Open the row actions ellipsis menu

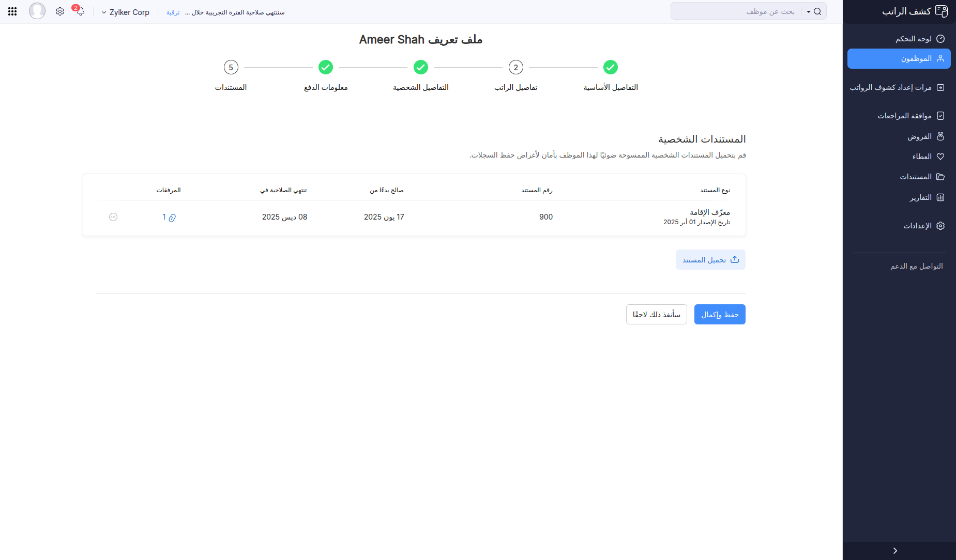[113, 217]
